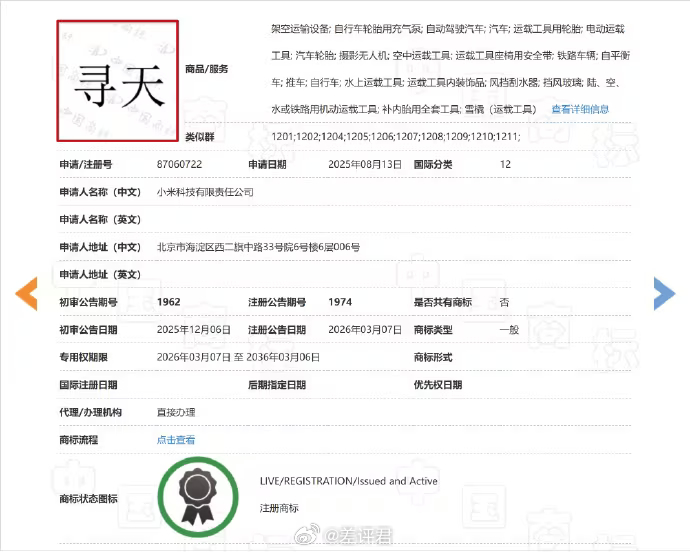Select goods text starting 架空运输设备
This screenshot has width=690, height=553.
[451, 69]
